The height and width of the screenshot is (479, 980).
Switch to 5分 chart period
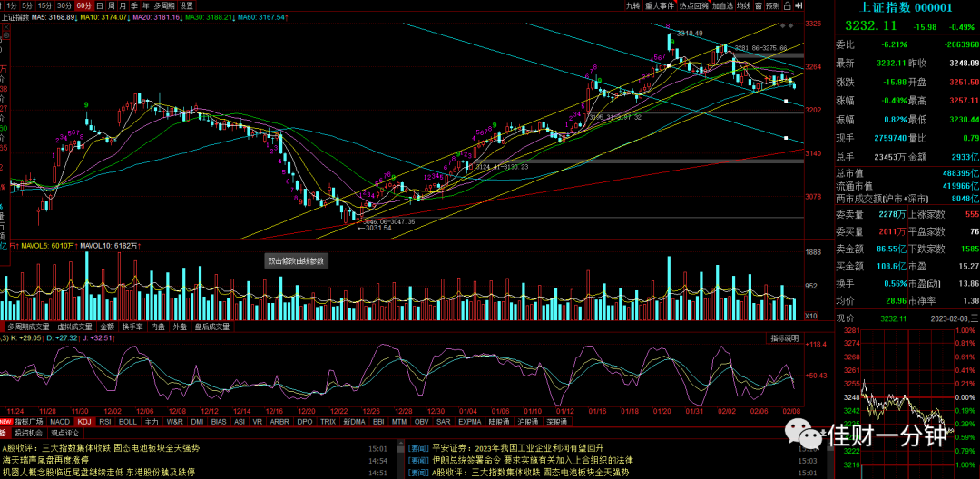pyautogui.click(x=27, y=5)
